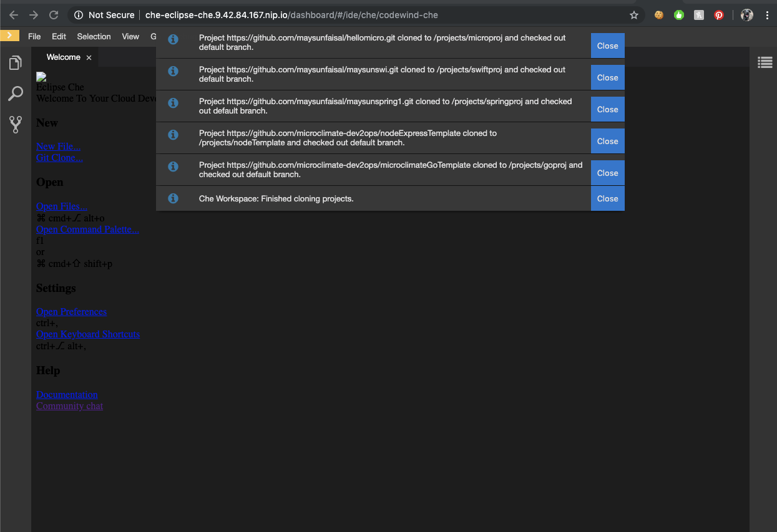Screen dimensions: 777x532
Task: Close the 'Finished cloning projects' notification
Action: coord(607,198)
